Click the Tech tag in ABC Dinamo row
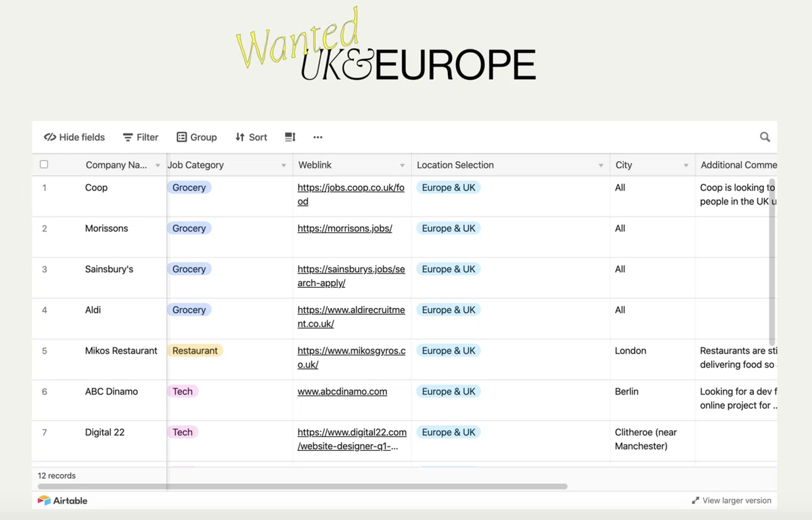This screenshot has height=520, width=812. point(183,391)
